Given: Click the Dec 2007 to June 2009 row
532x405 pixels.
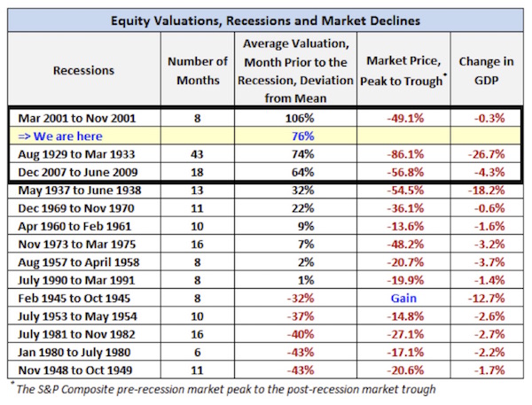Looking at the screenshot, I should 265,172.
